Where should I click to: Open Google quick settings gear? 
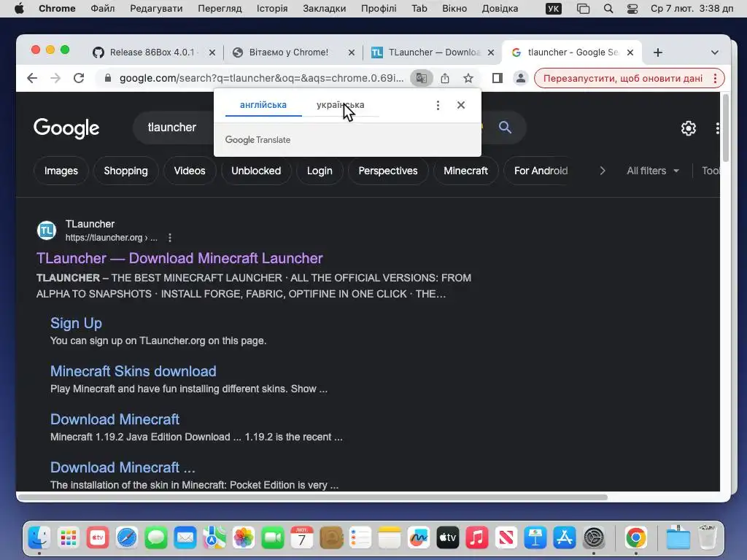689,128
